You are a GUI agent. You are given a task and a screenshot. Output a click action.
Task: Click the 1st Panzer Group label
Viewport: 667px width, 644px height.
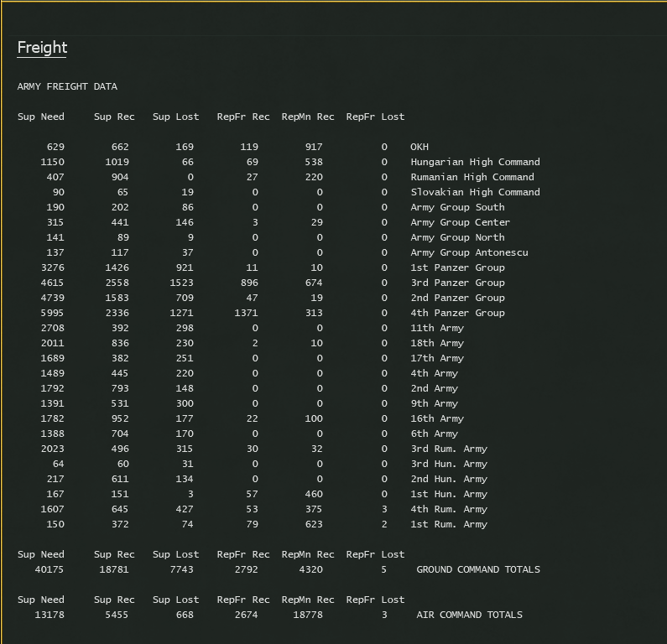pyautogui.click(x=457, y=267)
